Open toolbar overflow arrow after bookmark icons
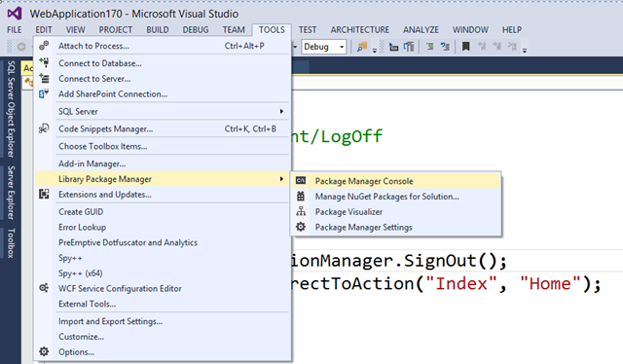The width and height of the screenshot is (623, 364). (525, 51)
